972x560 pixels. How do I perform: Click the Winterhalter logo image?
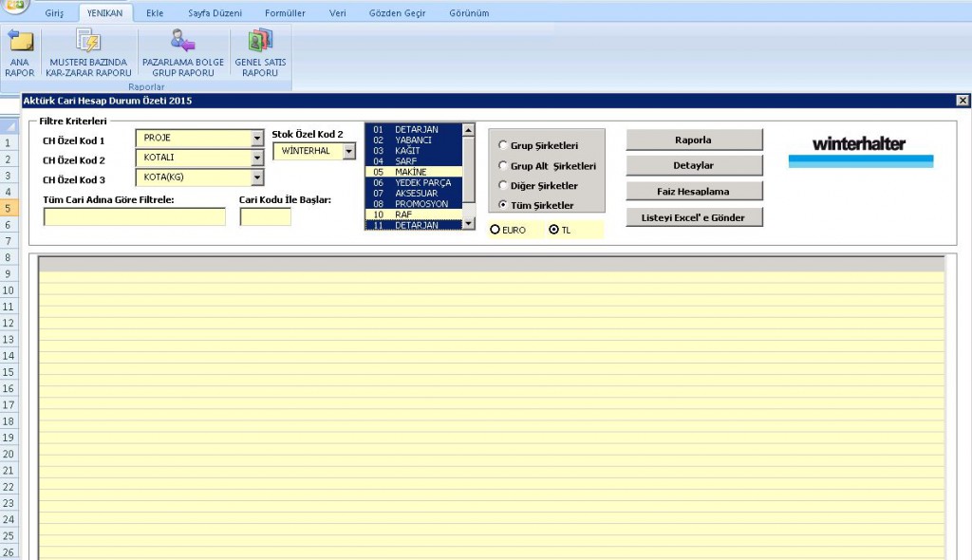[x=860, y=150]
